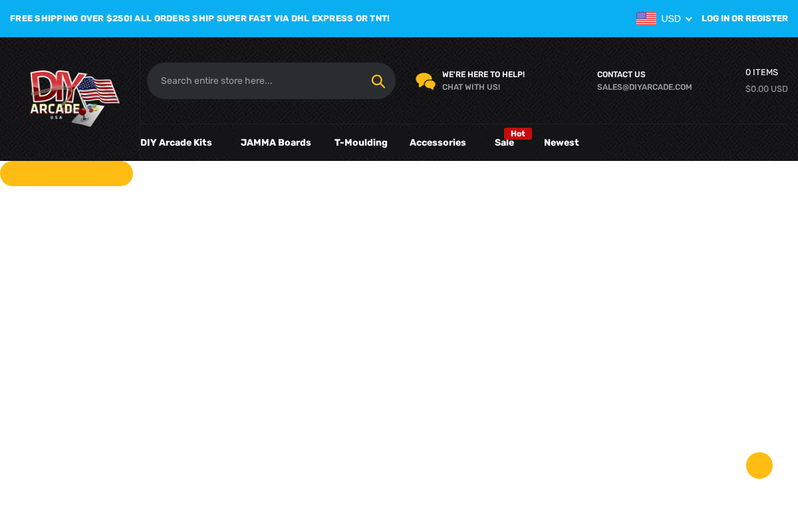The width and height of the screenshot is (798, 532).
Task: Expand the Accessories category menu
Action: coord(438,142)
